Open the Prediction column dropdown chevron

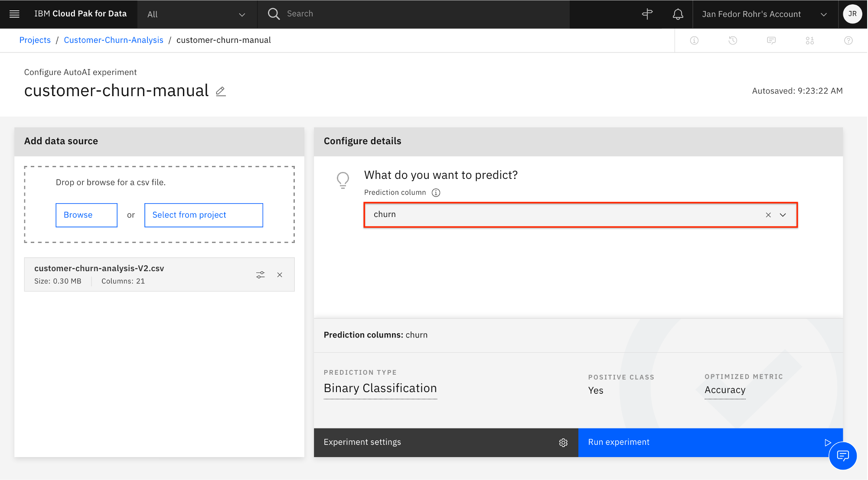[x=783, y=214]
